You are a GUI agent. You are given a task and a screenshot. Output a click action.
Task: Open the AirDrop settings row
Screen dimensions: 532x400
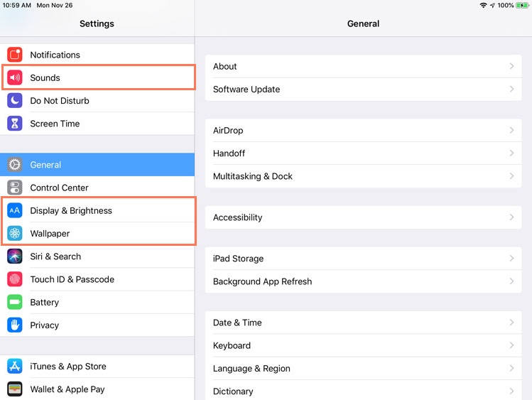[362, 131]
